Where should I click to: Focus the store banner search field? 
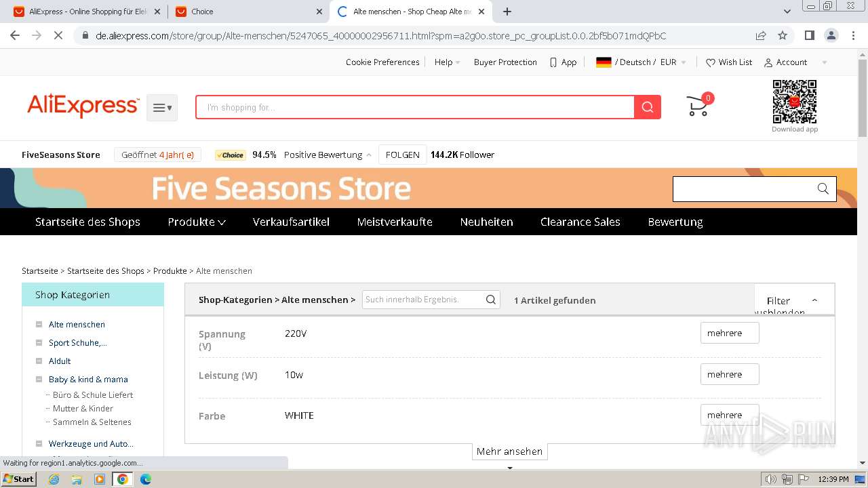pyautogui.click(x=743, y=189)
